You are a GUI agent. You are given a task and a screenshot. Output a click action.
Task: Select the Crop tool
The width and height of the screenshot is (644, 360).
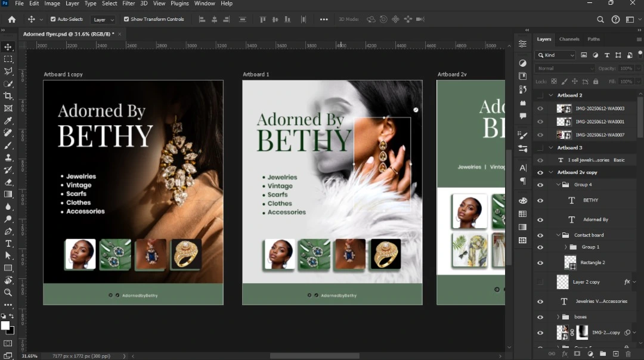[8, 96]
